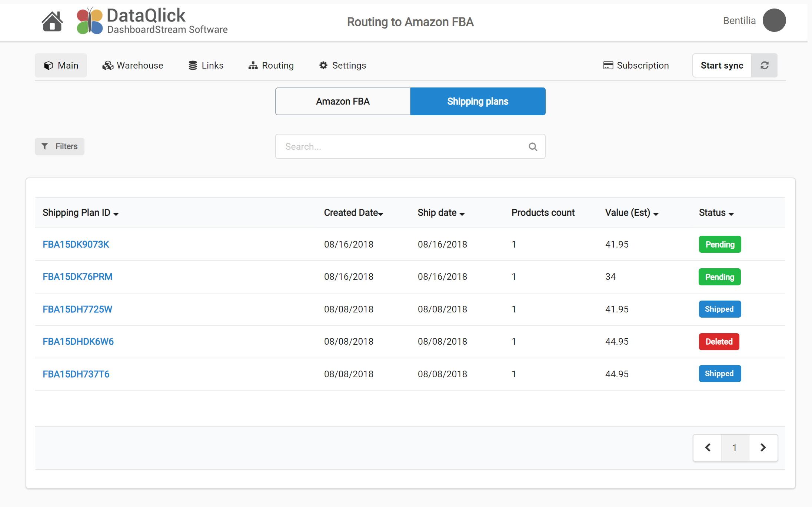Open the Ship date sort arrow
Image resolution: width=812 pixels, height=507 pixels.
click(x=462, y=214)
